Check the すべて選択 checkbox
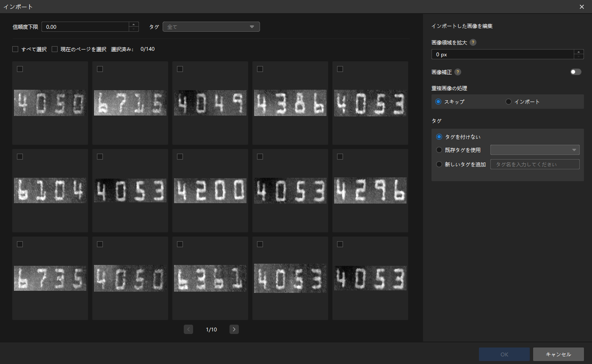 (x=15, y=49)
